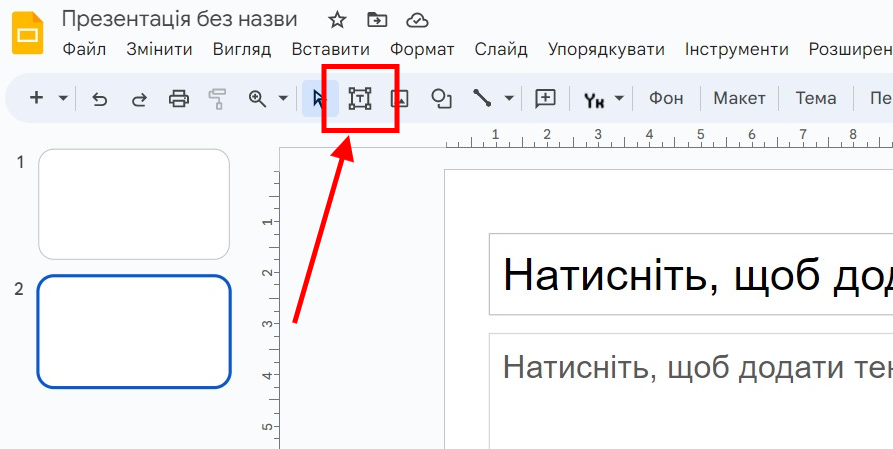
Task: Click the Макет button
Action: pyautogui.click(x=739, y=99)
